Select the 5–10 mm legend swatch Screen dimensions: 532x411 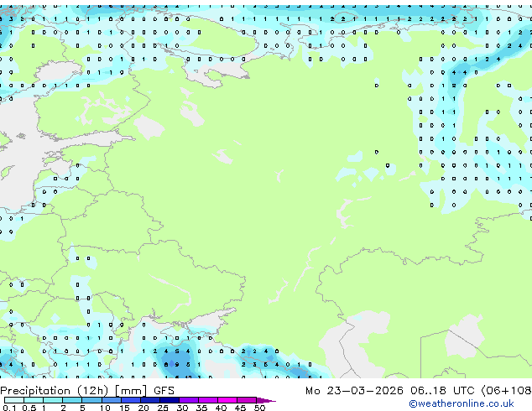pos(91,400)
